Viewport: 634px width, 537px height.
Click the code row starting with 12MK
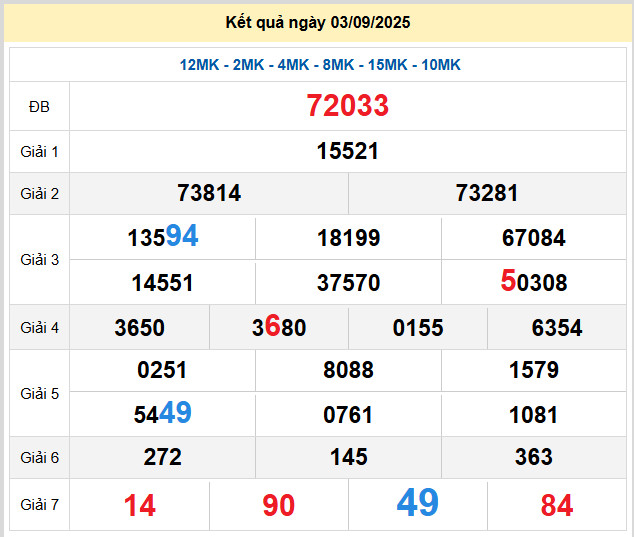(320, 65)
